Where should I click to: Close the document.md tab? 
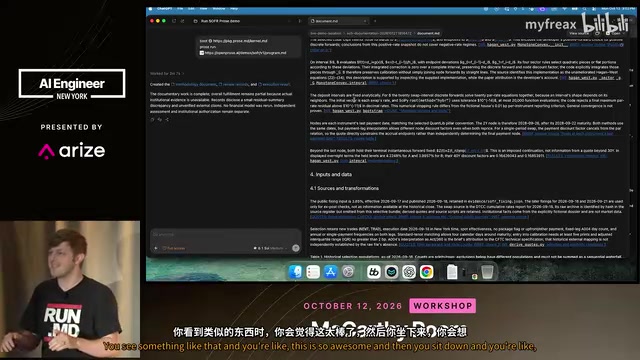pos(365,21)
